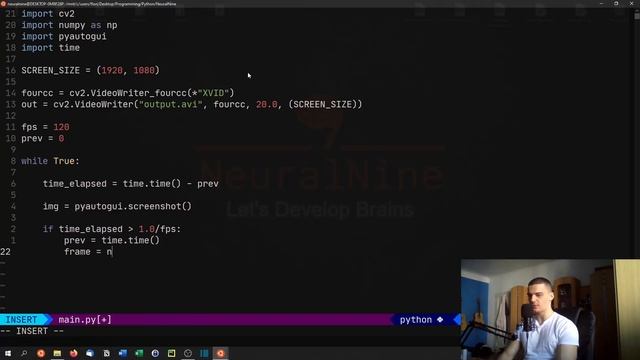Click the value 1920 in SCREEN_SIZE
Image resolution: width=640 pixels, height=360 pixels.
(112, 70)
